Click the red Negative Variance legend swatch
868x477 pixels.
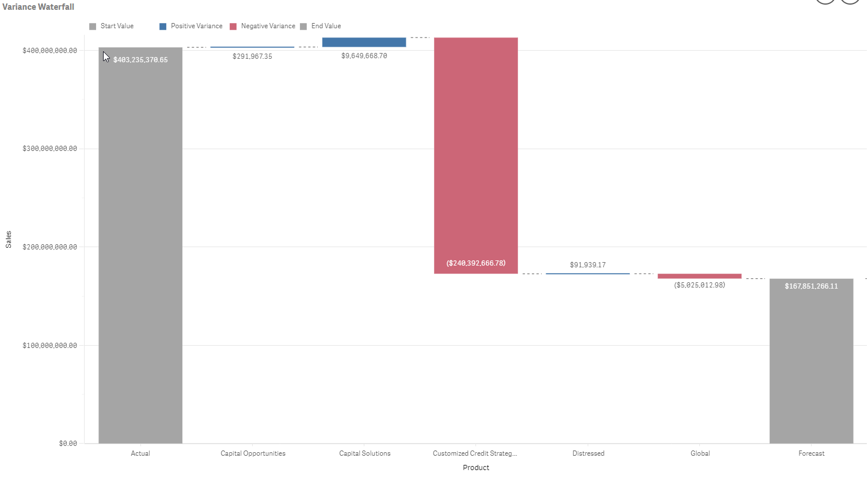(233, 26)
